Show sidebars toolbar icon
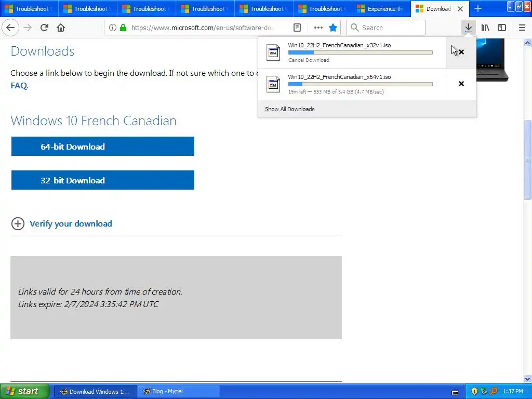532x399 pixels. (502, 28)
